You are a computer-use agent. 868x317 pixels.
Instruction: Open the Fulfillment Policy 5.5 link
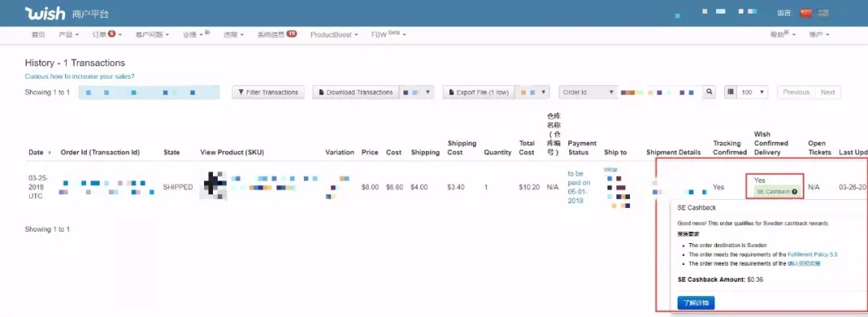click(x=812, y=254)
